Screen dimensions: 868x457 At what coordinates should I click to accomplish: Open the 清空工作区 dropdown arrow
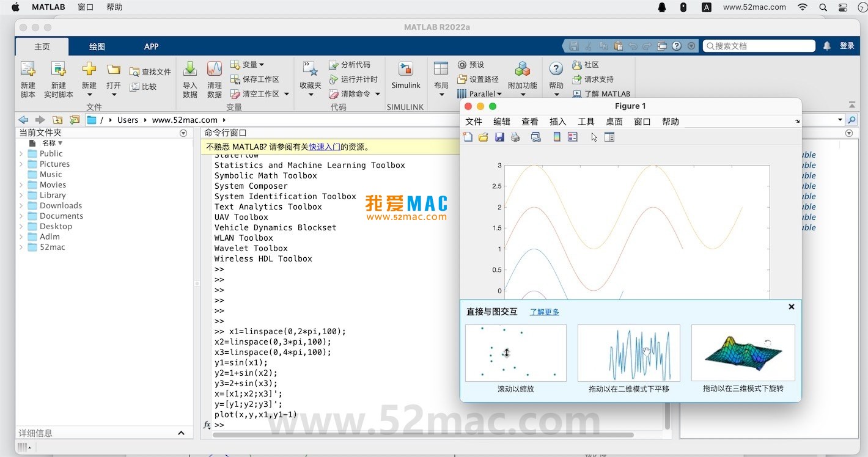click(286, 94)
